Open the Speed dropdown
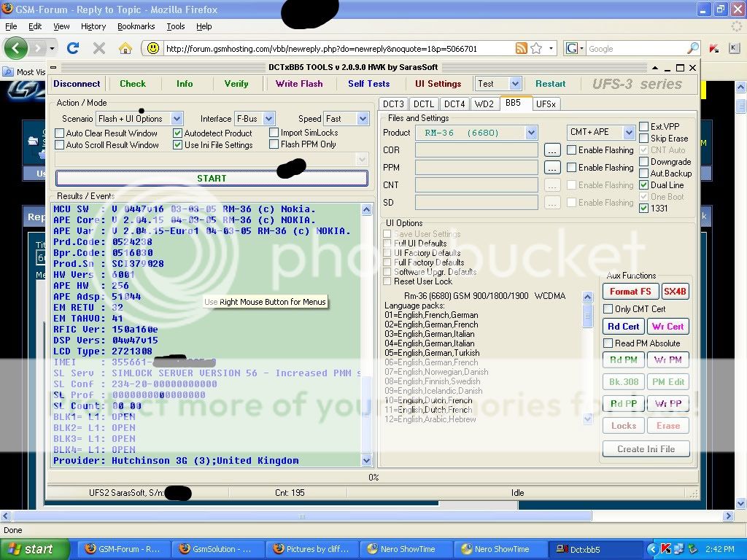Viewport: 747px width, 560px height. click(x=363, y=119)
